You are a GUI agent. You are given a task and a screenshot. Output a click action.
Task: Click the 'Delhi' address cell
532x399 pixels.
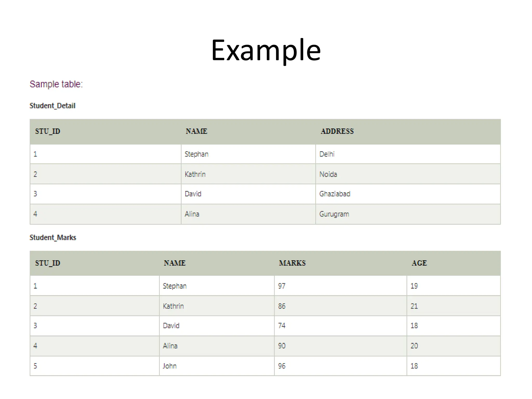(x=327, y=154)
